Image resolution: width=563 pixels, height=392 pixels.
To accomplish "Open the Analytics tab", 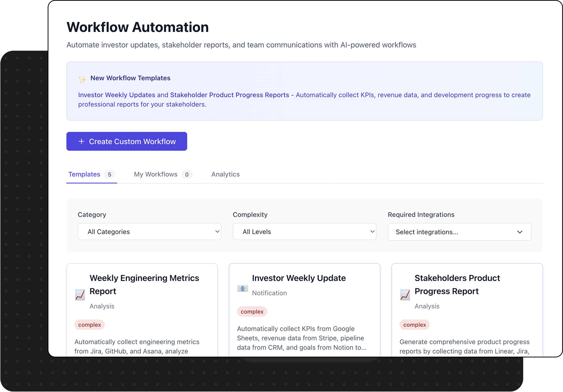I will click(225, 174).
